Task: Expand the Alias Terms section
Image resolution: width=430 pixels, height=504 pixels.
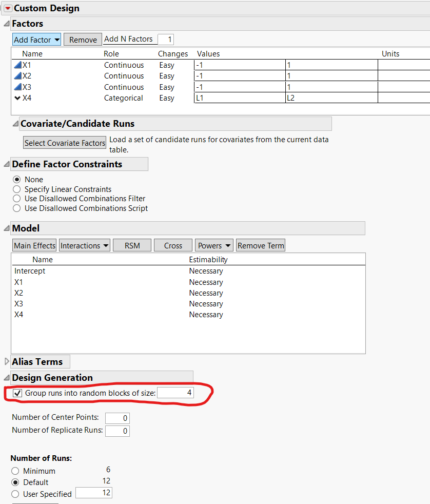Action: coord(7,362)
